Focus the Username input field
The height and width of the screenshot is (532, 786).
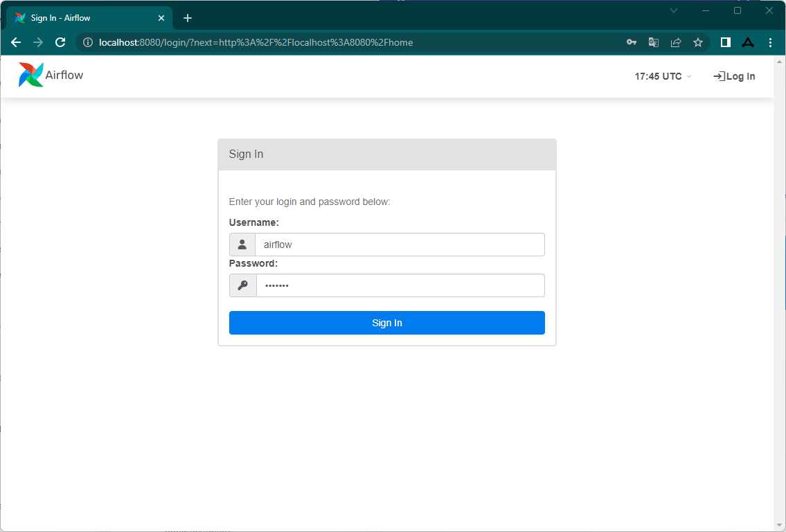point(400,245)
